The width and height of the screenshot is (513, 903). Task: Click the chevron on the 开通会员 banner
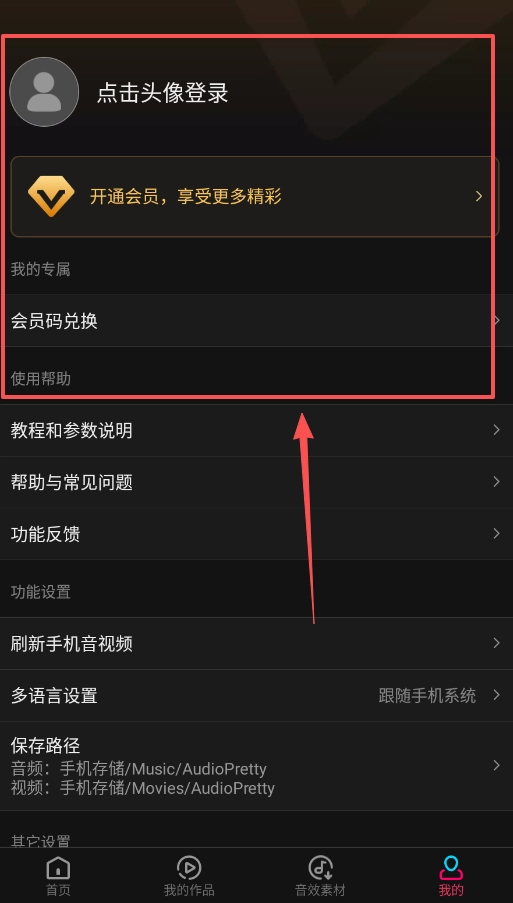point(479,196)
